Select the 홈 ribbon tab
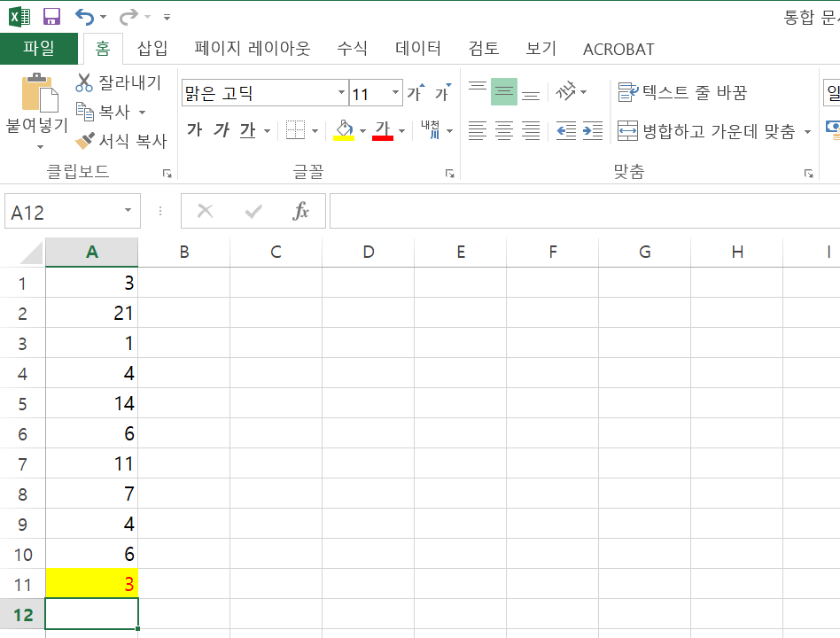Viewport: 840px width, 638px height. click(x=102, y=49)
